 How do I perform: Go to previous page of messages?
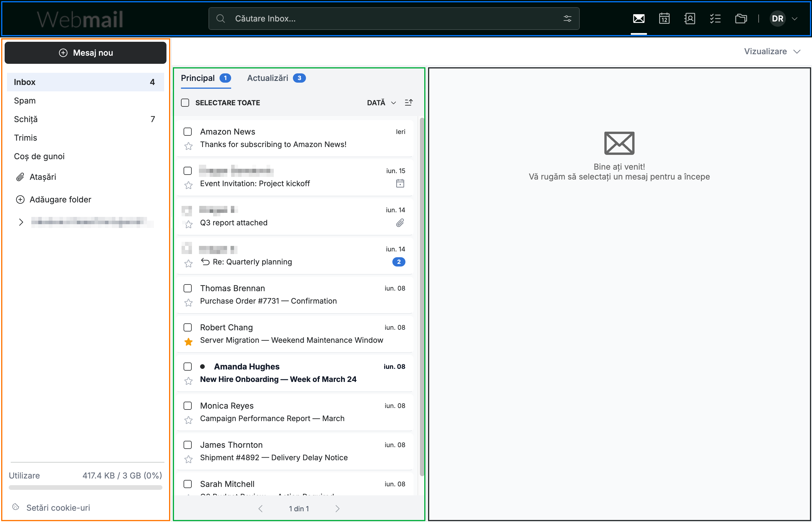(x=260, y=508)
